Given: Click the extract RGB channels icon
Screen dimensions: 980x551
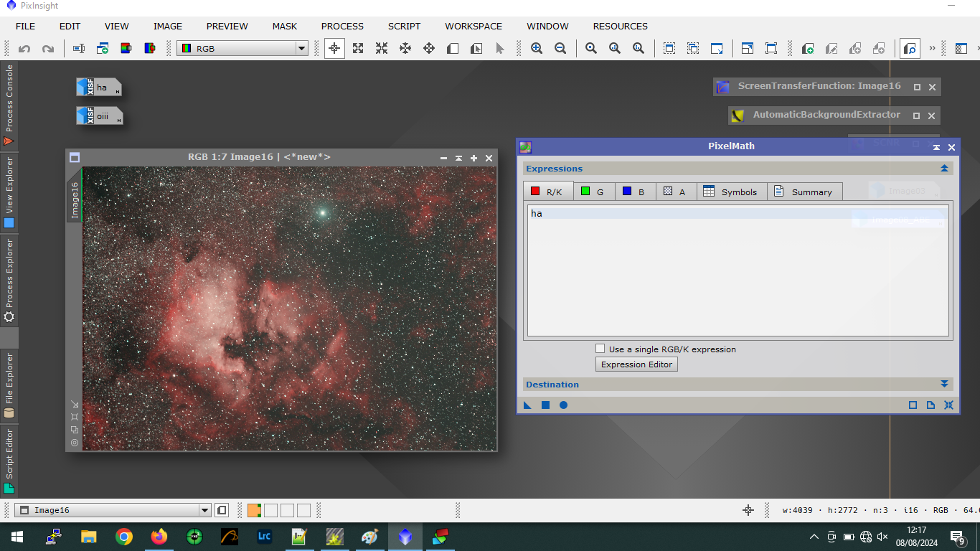Looking at the screenshot, I should tap(126, 48).
